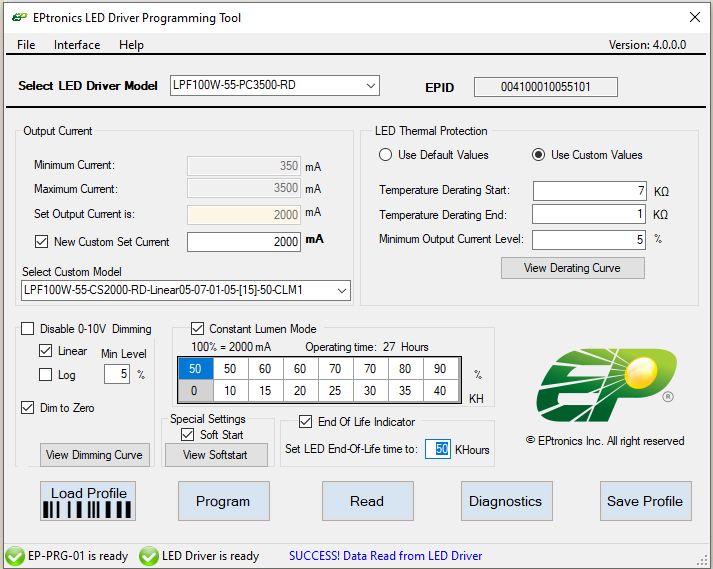Toggle the End Of Life Indicator checkbox

tap(306, 422)
